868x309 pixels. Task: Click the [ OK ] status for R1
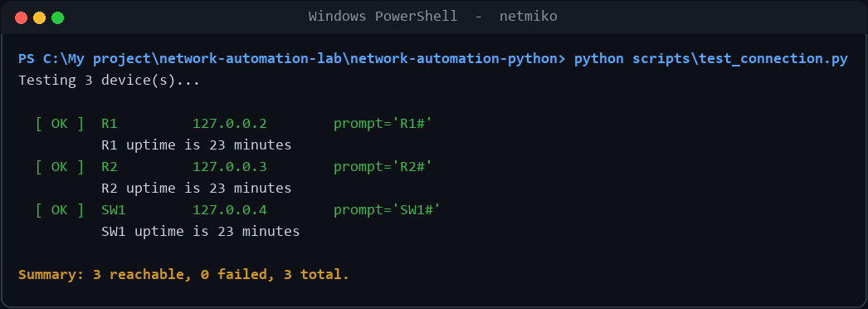click(60, 124)
